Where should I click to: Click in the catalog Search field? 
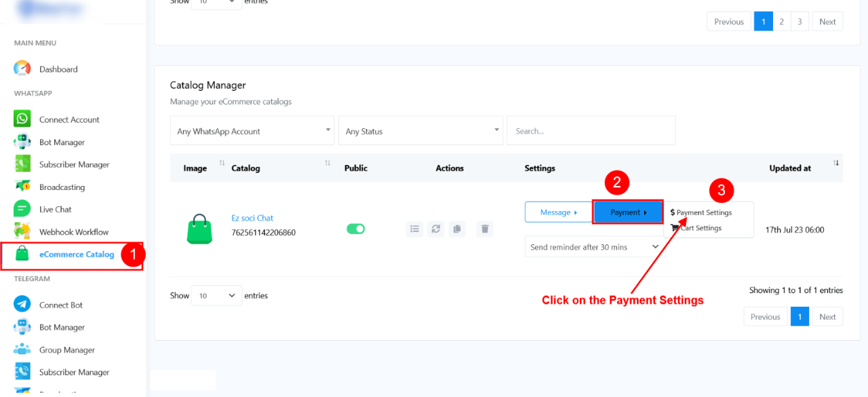[591, 130]
